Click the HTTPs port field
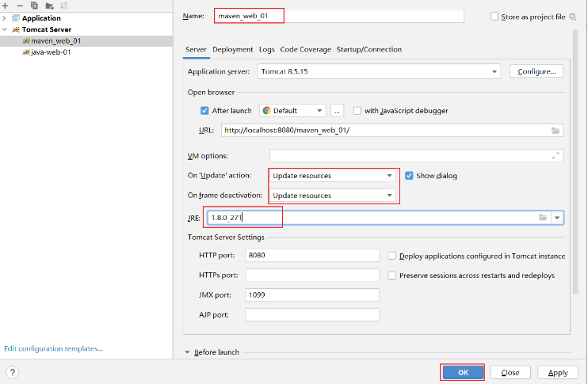The image size is (588, 384). pos(312,275)
